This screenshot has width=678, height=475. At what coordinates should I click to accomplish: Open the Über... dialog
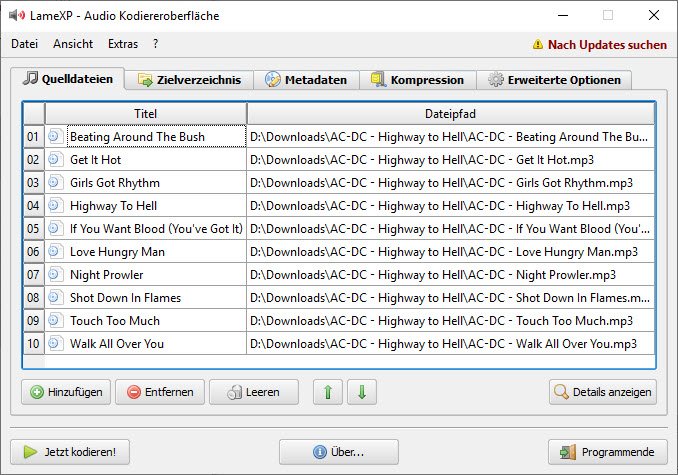[x=339, y=452]
